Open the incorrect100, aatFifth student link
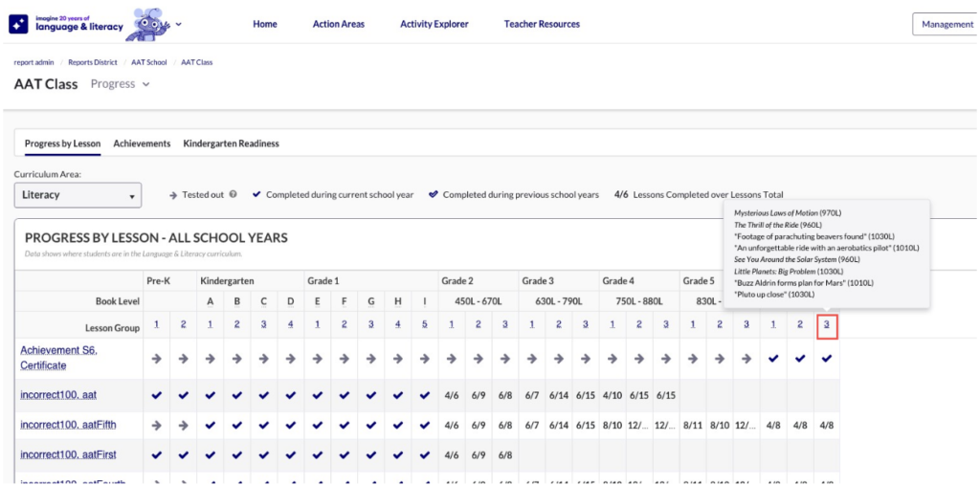This screenshot has width=980, height=485. click(68, 425)
